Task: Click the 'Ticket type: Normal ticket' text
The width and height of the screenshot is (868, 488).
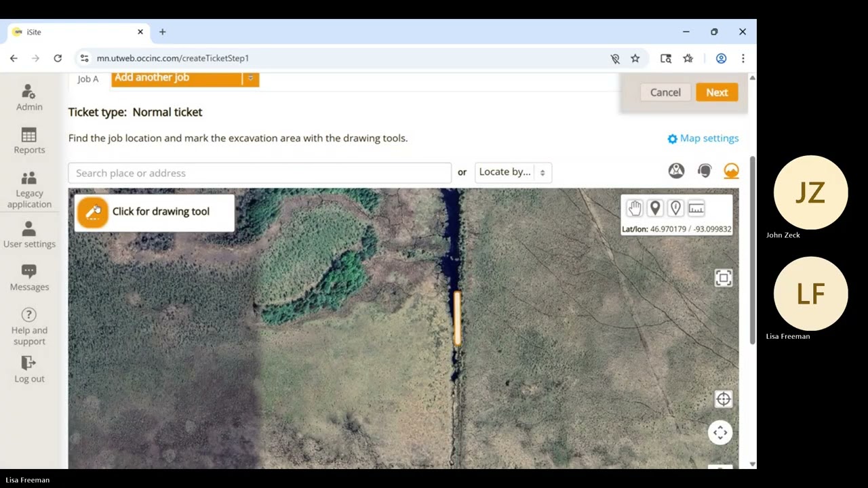Action: tap(135, 112)
